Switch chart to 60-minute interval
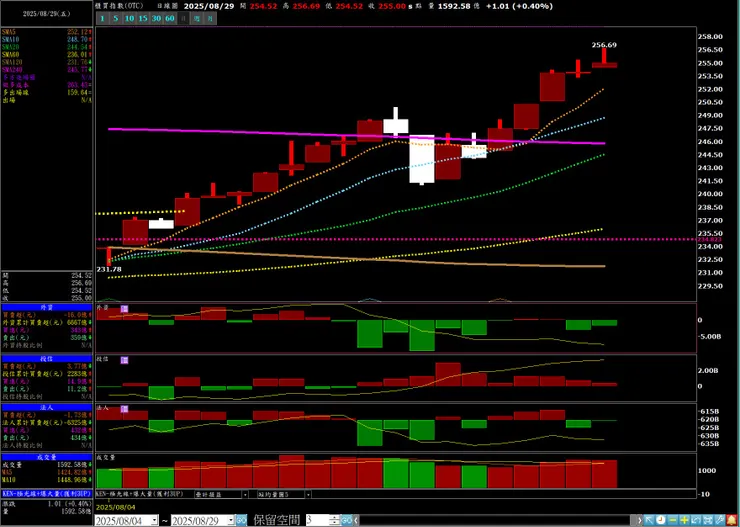 click(x=170, y=18)
